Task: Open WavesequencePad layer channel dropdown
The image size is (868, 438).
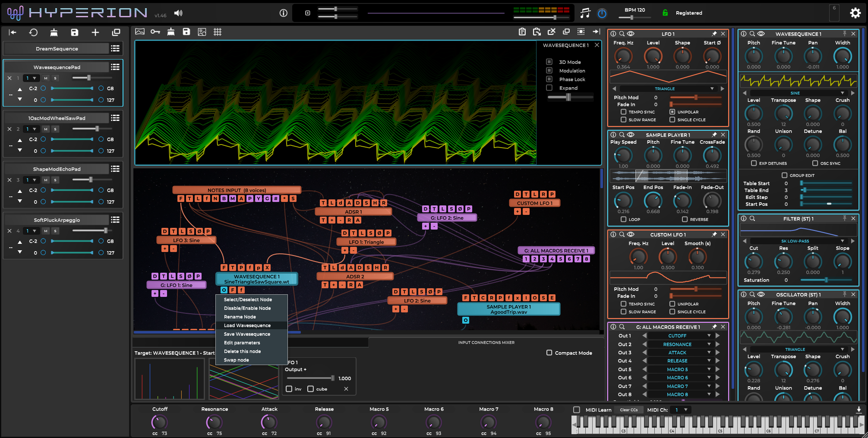Action: tap(31, 78)
